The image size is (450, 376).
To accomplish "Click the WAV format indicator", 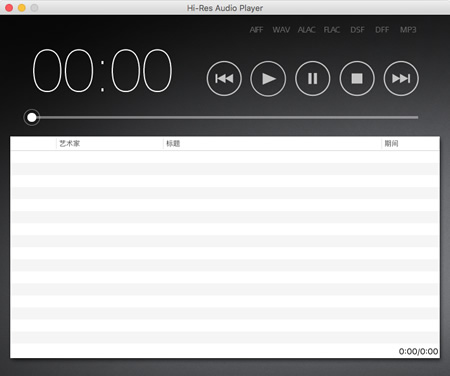I will click(281, 30).
